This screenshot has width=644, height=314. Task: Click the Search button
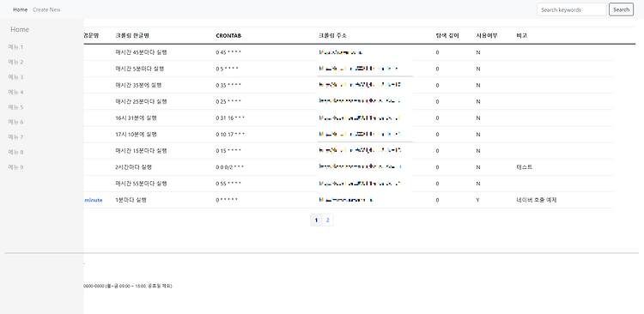621,9
